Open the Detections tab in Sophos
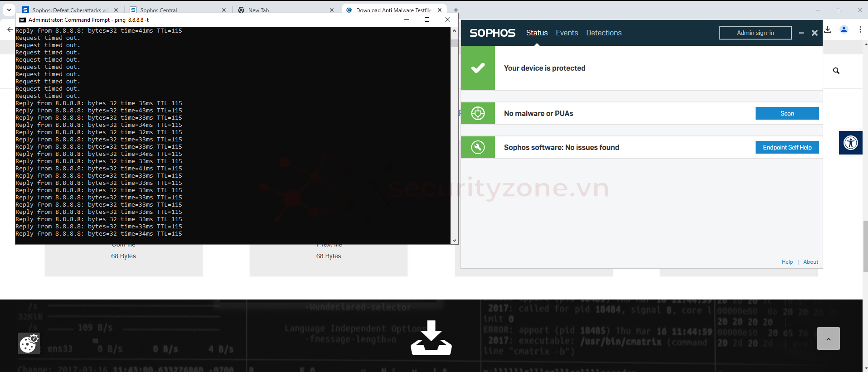 click(x=604, y=33)
